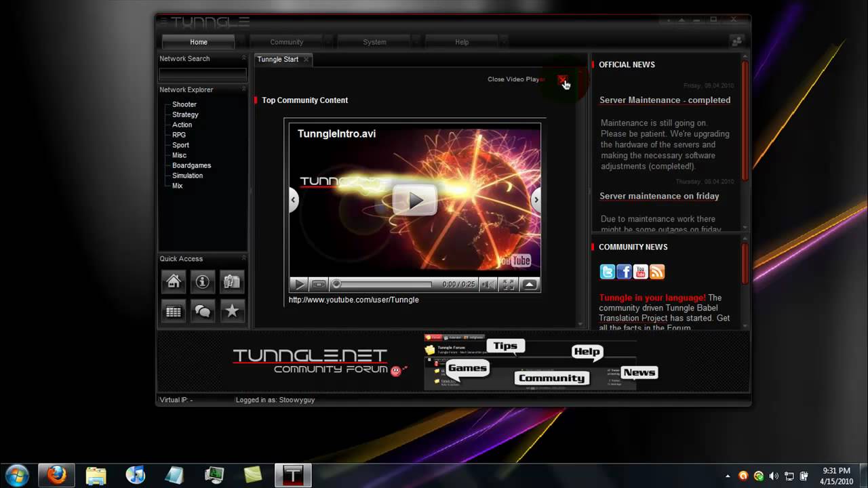Click the Logged in as: Stoowyguy status text

tap(275, 400)
